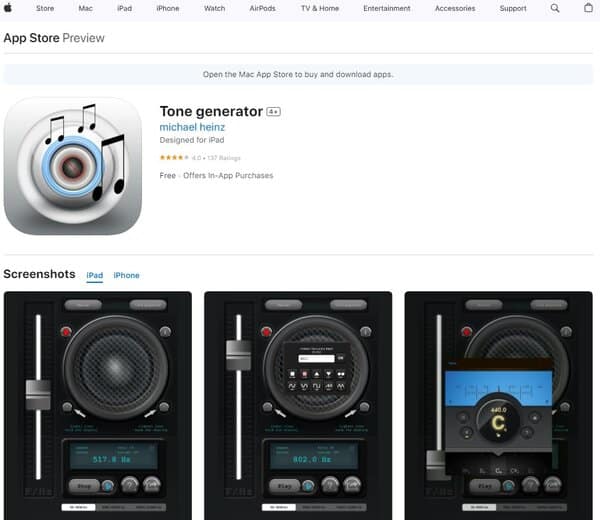
Task: Click the Designed for iPad text
Action: pyautogui.click(x=192, y=140)
